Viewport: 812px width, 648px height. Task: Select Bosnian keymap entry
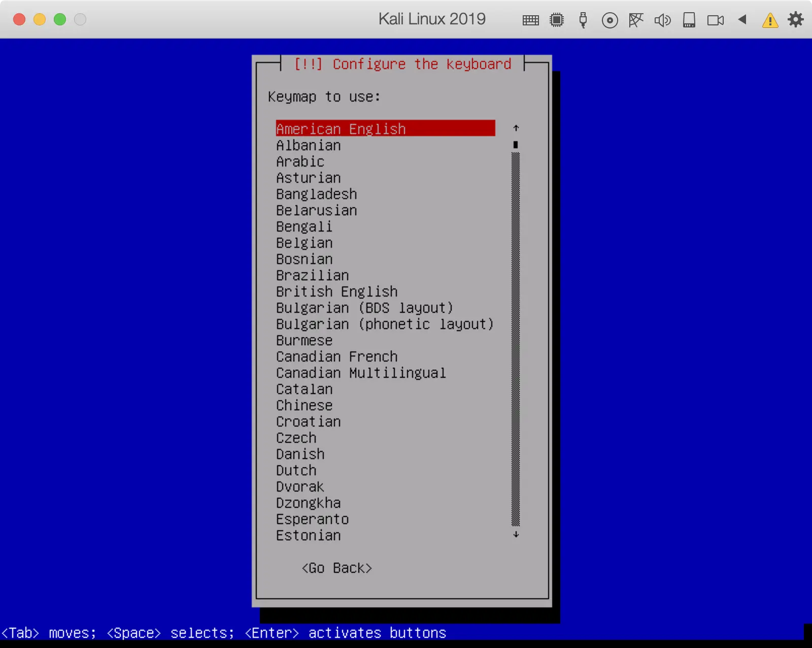coord(385,259)
